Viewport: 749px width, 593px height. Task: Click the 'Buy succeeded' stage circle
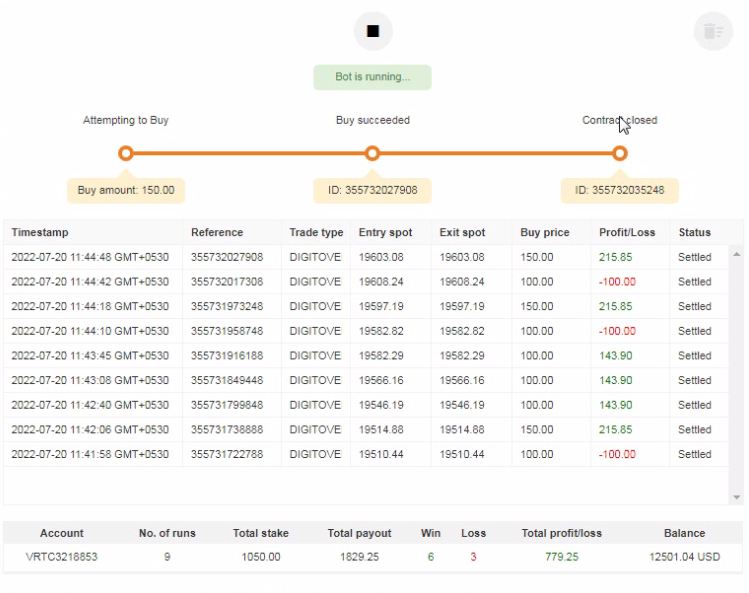pyautogui.click(x=372, y=153)
